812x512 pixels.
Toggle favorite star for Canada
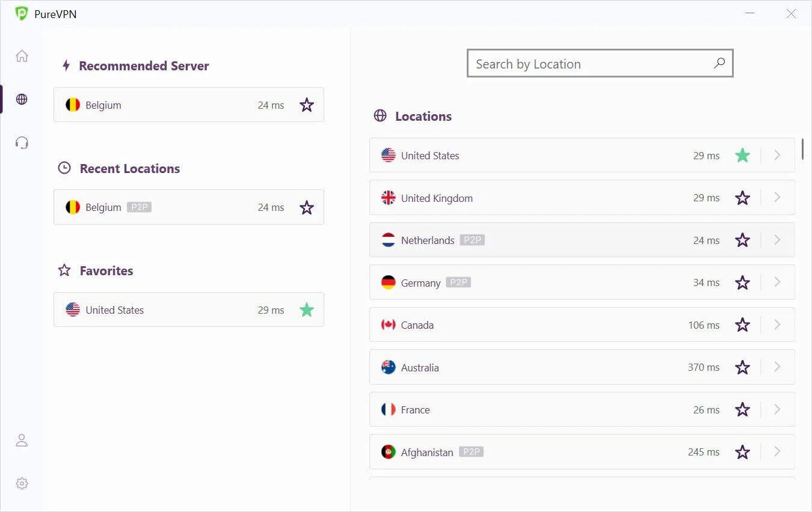[743, 325]
